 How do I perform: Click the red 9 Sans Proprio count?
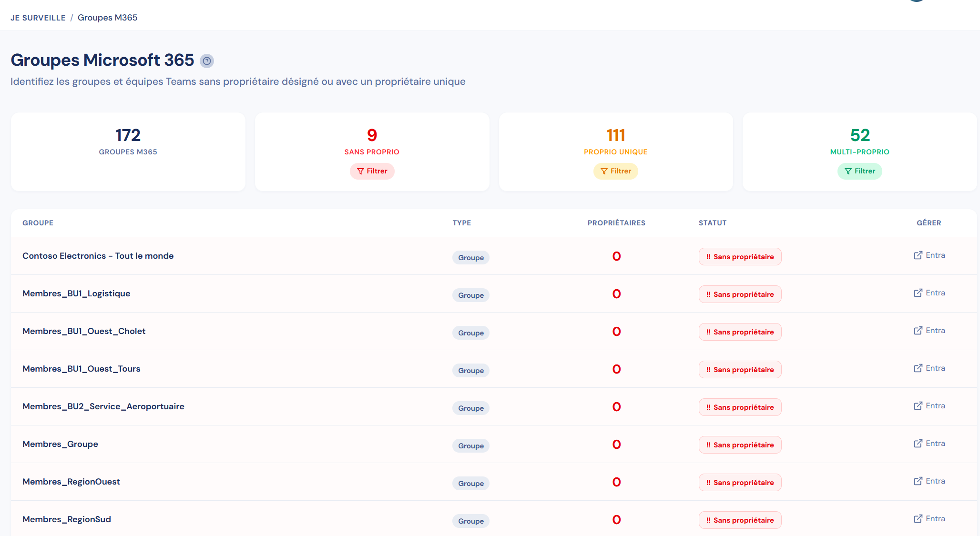tap(372, 135)
